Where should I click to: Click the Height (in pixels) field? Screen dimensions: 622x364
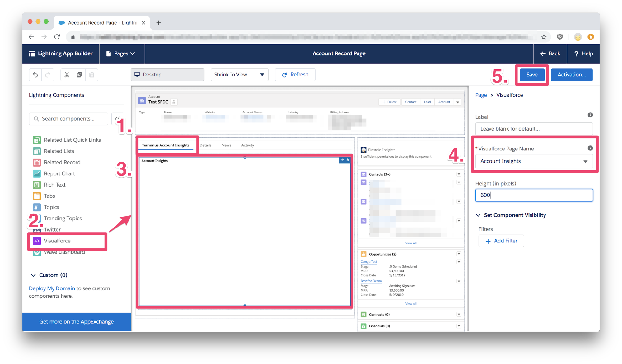click(534, 196)
